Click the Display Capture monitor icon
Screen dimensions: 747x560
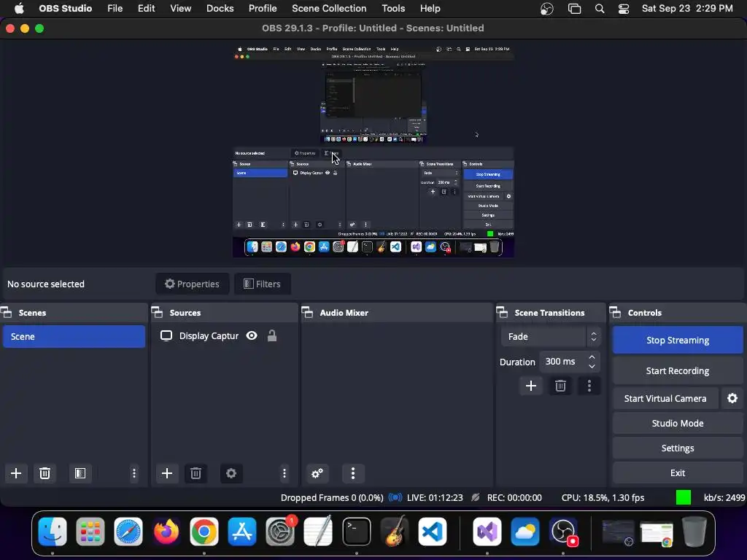click(x=166, y=335)
